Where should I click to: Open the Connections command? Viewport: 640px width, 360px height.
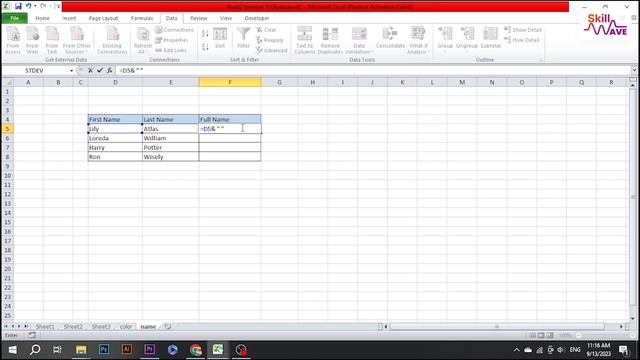coord(175,30)
